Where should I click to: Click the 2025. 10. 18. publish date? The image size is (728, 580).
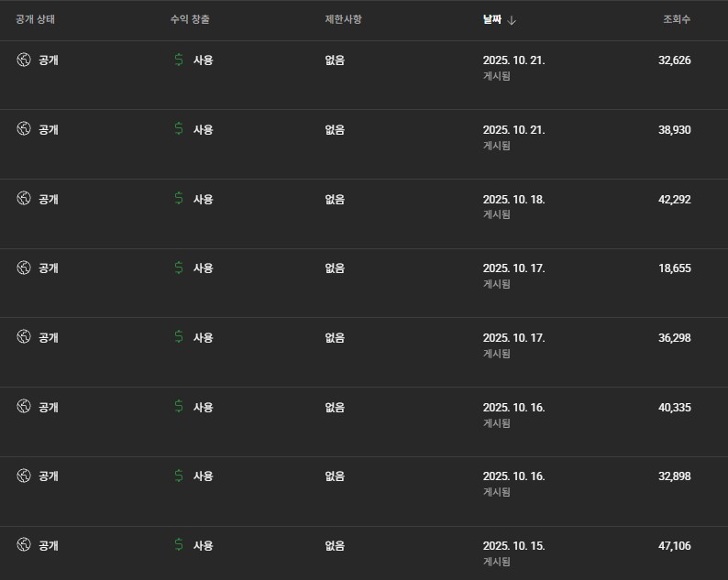point(513,199)
